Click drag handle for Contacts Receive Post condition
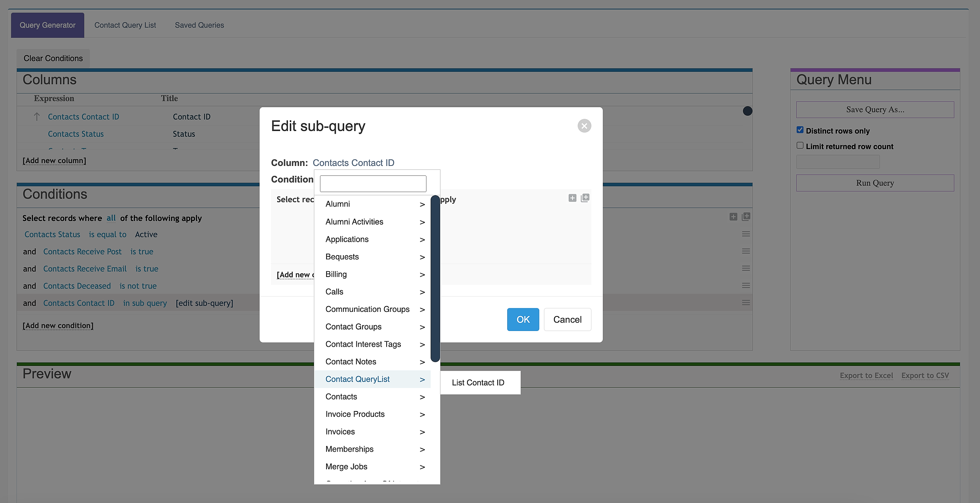This screenshot has height=503, width=980. (x=746, y=251)
